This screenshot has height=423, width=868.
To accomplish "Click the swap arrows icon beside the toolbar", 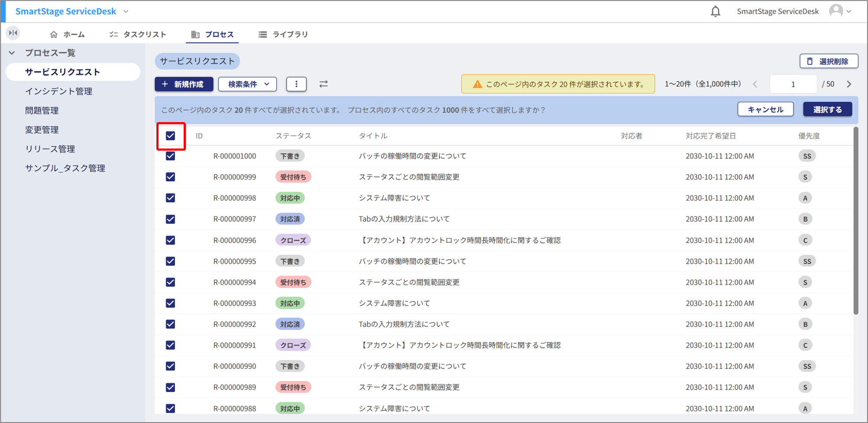I will (x=324, y=84).
